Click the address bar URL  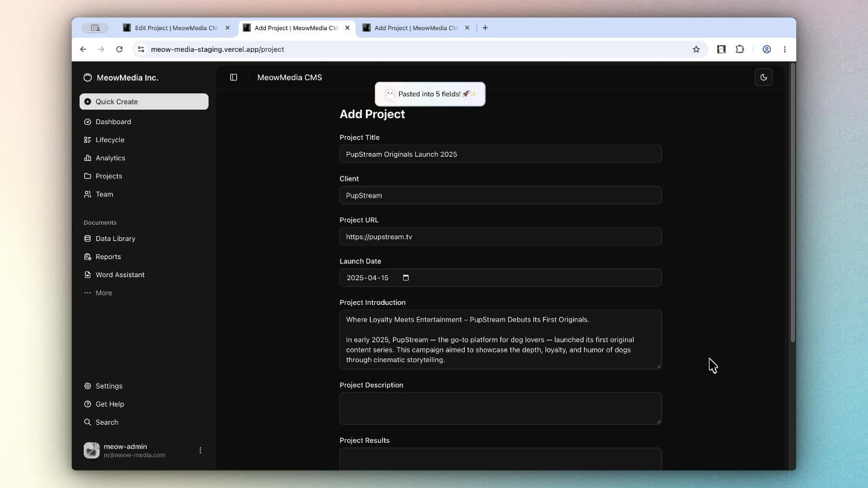[x=218, y=49]
